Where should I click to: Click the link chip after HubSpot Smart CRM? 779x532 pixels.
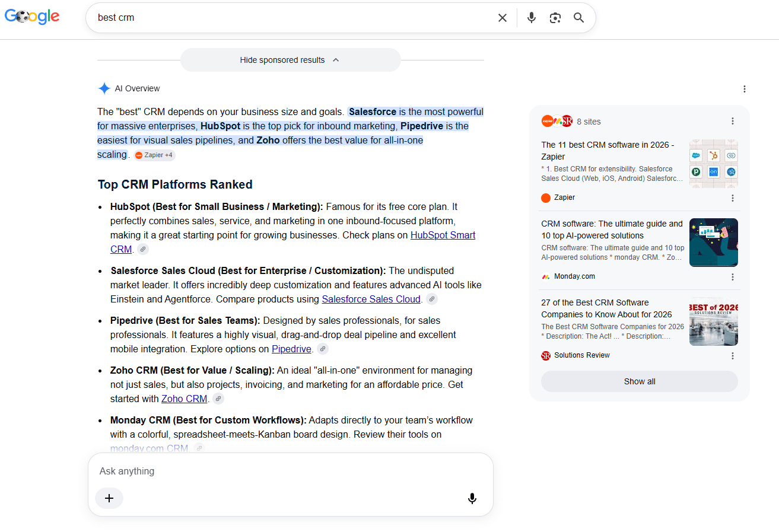point(143,249)
